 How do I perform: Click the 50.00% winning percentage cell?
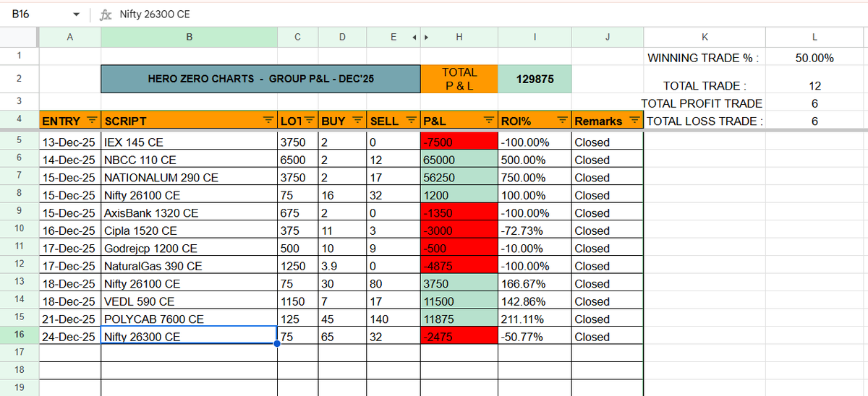pyautogui.click(x=814, y=58)
